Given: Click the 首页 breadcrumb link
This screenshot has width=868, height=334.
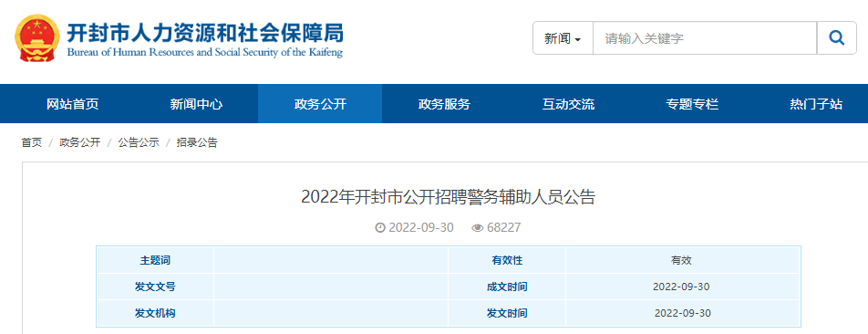Looking at the screenshot, I should [32, 143].
